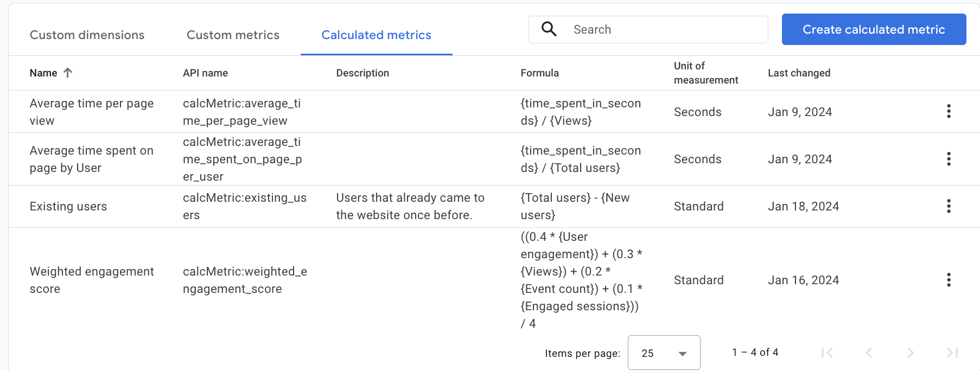Click the Formula column header
This screenshot has width=980, height=371.
[539, 73]
